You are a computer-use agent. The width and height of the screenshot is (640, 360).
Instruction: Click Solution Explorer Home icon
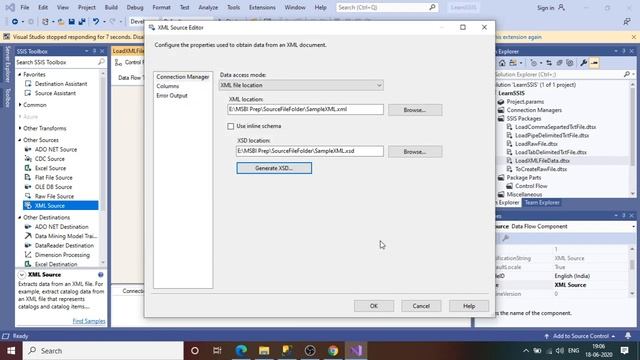point(502,63)
